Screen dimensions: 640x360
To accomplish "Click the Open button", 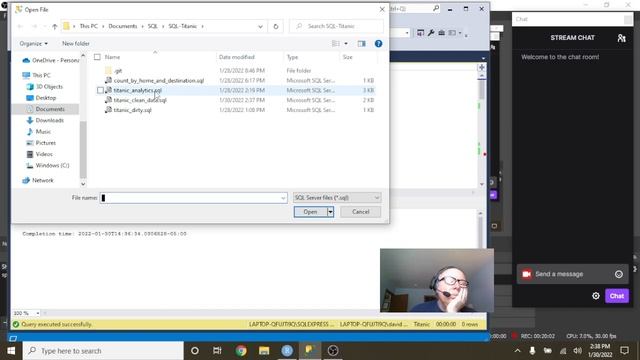I will 310,211.
